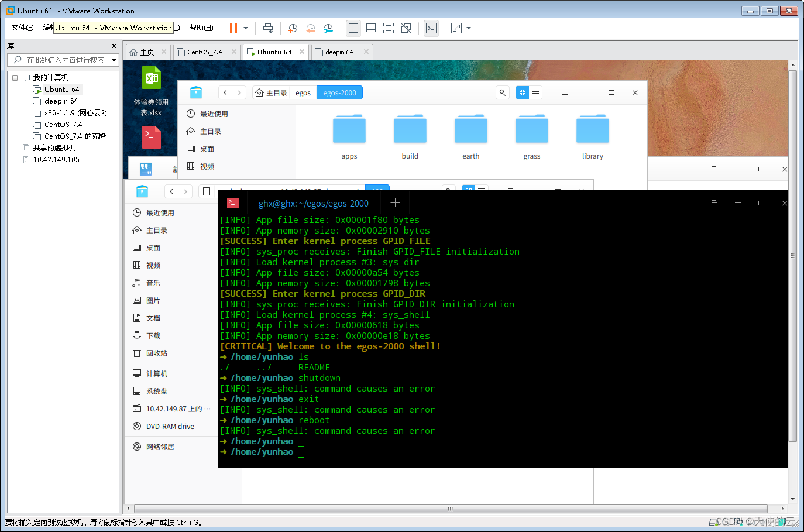Open 网络邻居 in lower file manager sidebar
The height and width of the screenshot is (532, 804).
[x=171, y=447]
